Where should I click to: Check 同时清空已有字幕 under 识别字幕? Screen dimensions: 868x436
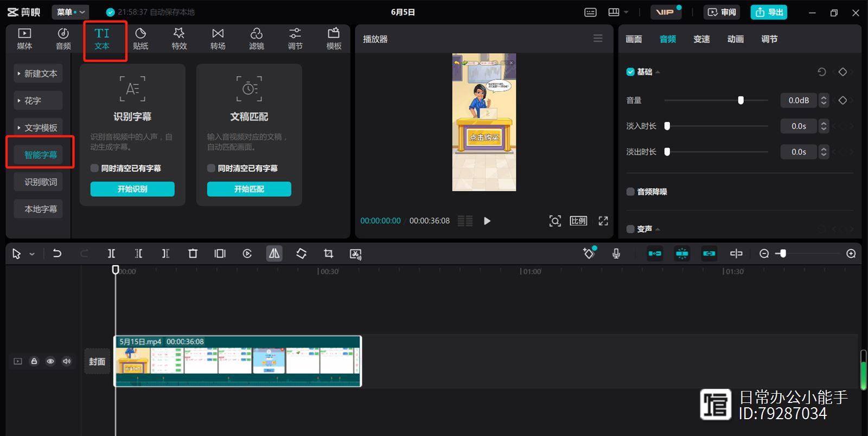click(x=94, y=168)
